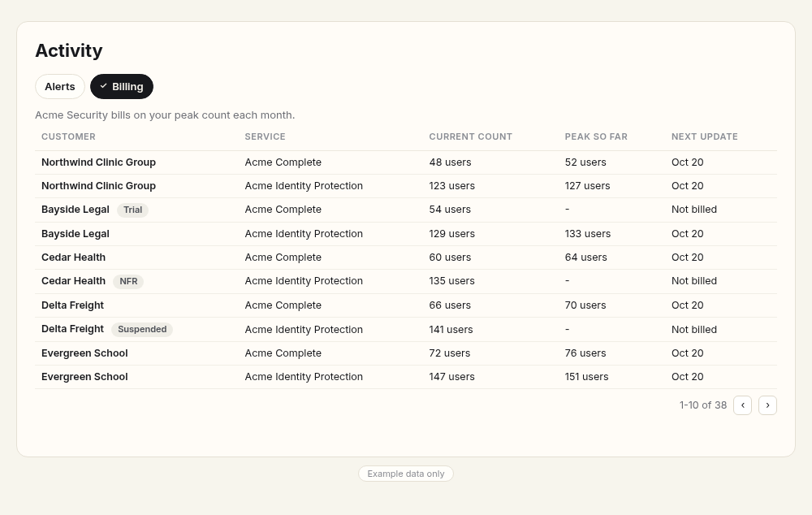Select Bayside Legal in the Trial row
Viewport: 812px width, 515px height.
[75, 210]
